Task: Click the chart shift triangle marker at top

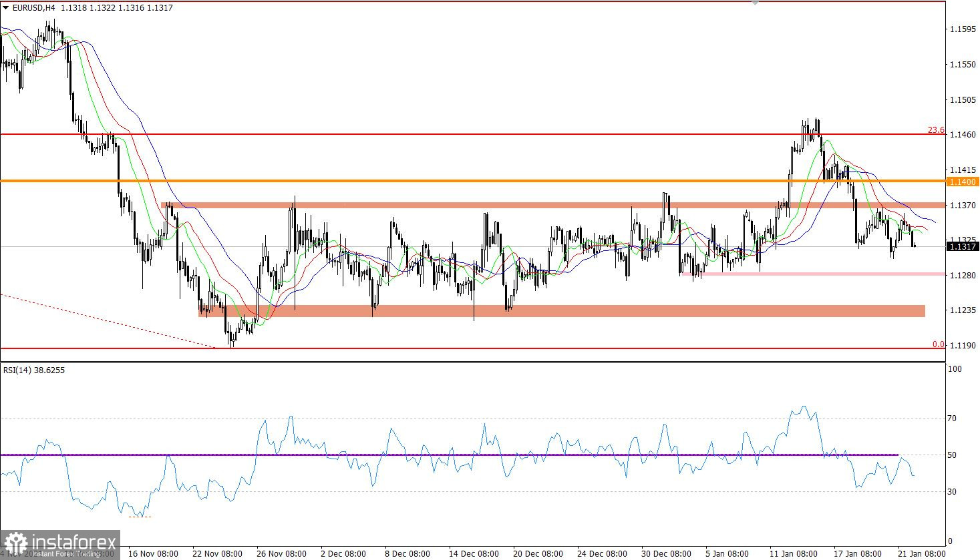Action: point(755,3)
